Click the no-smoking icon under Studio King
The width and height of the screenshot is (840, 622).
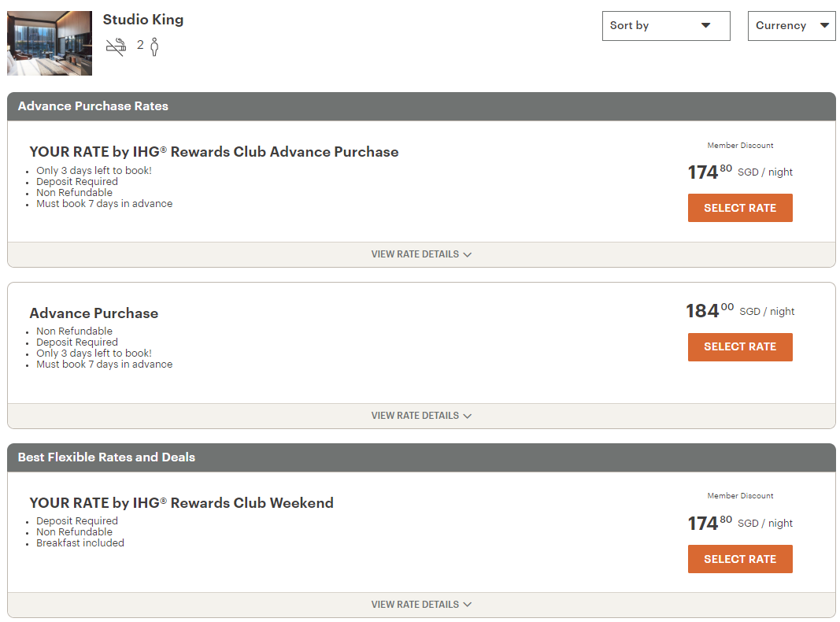(116, 46)
